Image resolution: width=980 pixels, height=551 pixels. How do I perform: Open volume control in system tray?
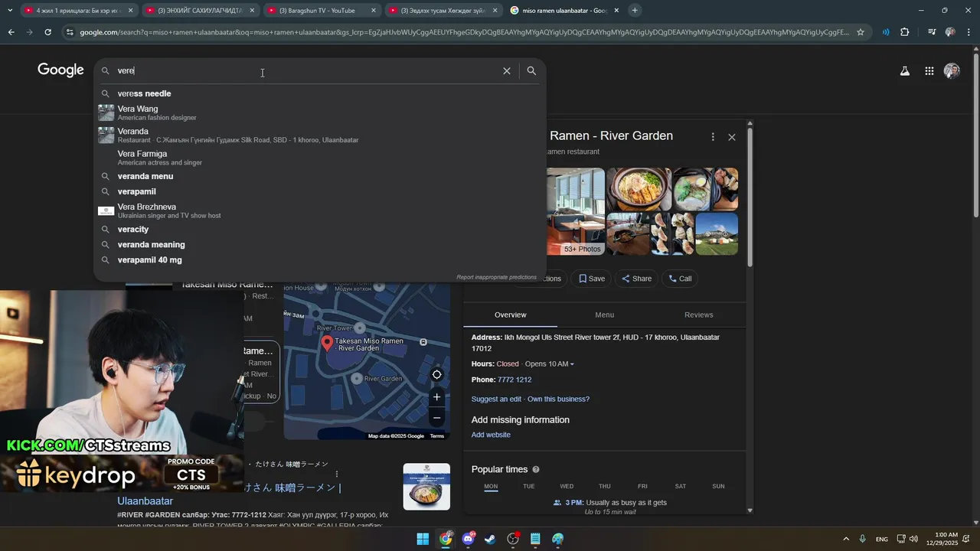(x=913, y=539)
